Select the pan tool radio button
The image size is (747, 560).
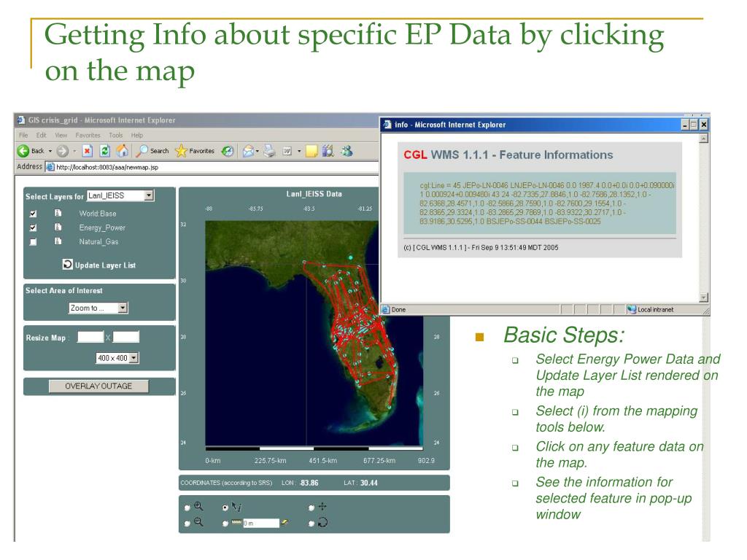tap(311, 508)
